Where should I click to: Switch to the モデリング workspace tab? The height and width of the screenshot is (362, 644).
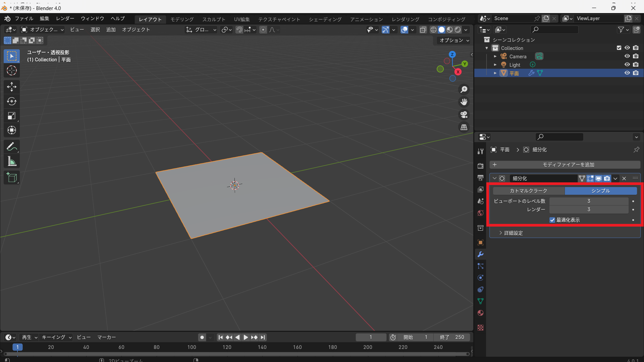(x=182, y=19)
